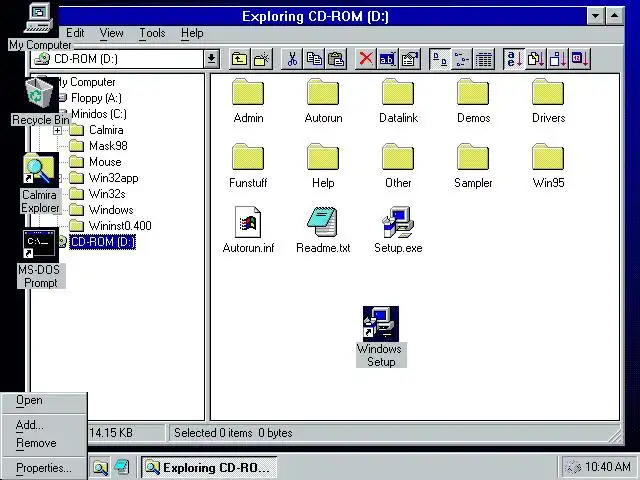Sort files by name

tap(514, 60)
